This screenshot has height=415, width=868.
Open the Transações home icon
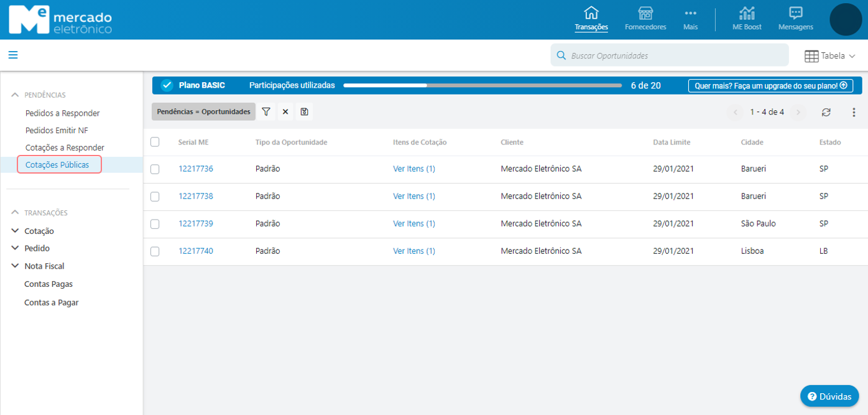[x=591, y=13]
